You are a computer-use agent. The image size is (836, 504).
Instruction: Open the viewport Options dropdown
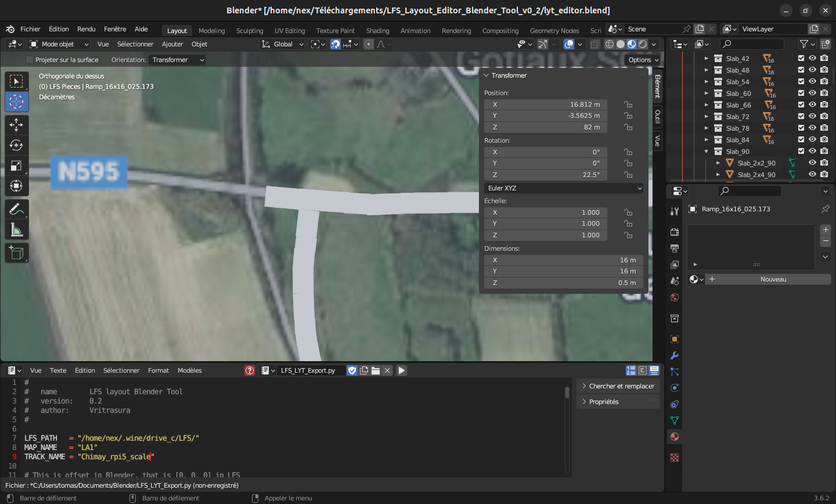[x=643, y=60]
